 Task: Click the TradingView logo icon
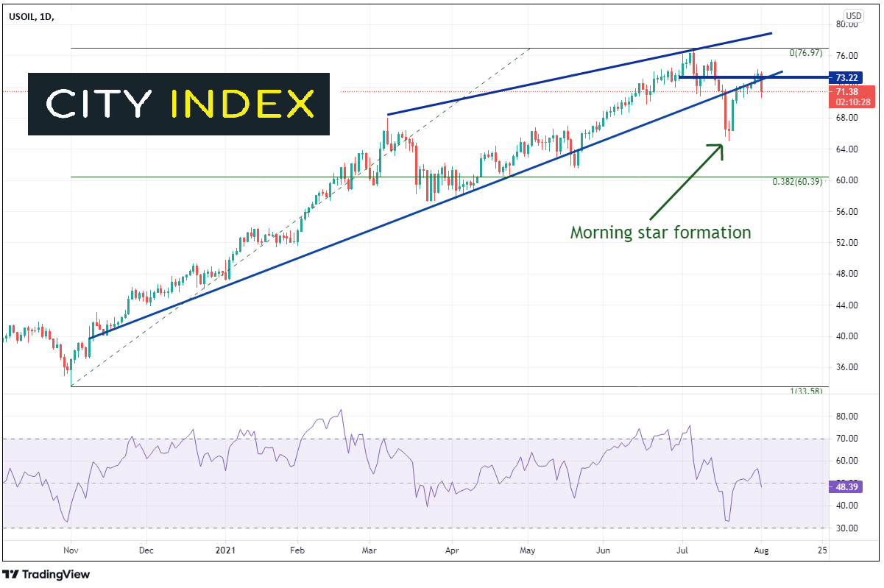[x=12, y=575]
